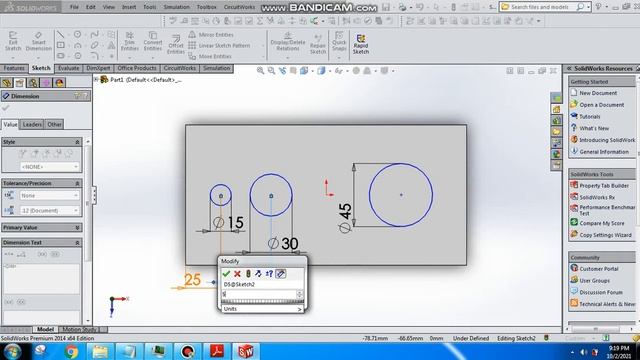Click Zoom to Fit icon in view toolbar
Screen dimensions: 640x360
(260, 71)
